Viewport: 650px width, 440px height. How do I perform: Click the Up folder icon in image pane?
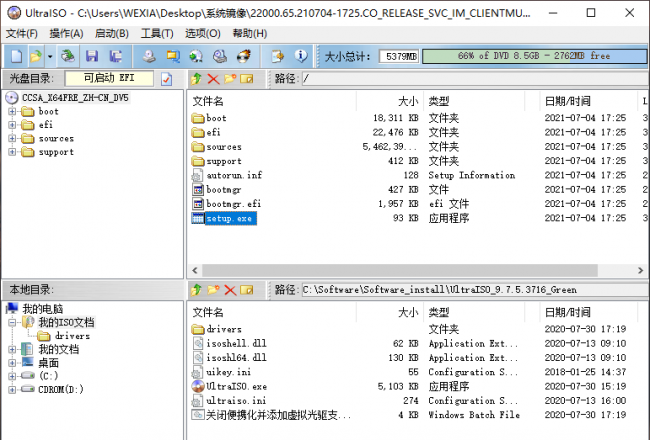196,78
